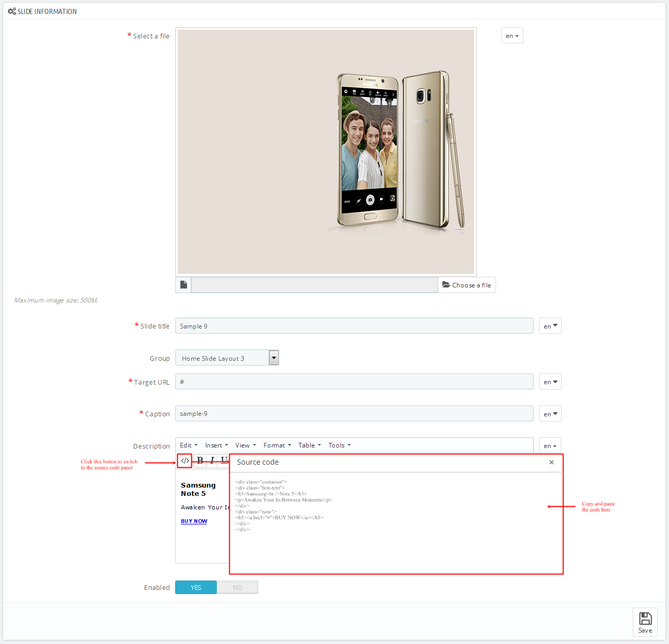Click the 'Maximum image size: 500M.' hint

pos(56,300)
